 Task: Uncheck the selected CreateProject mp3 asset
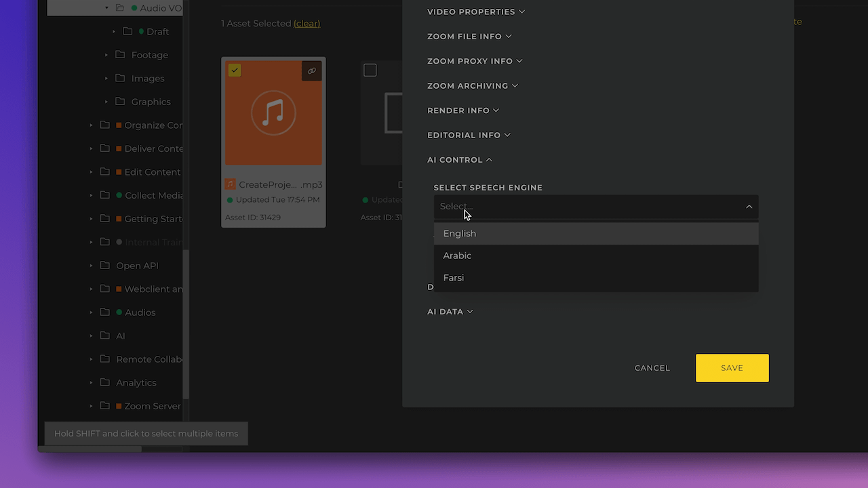pyautogui.click(x=235, y=70)
